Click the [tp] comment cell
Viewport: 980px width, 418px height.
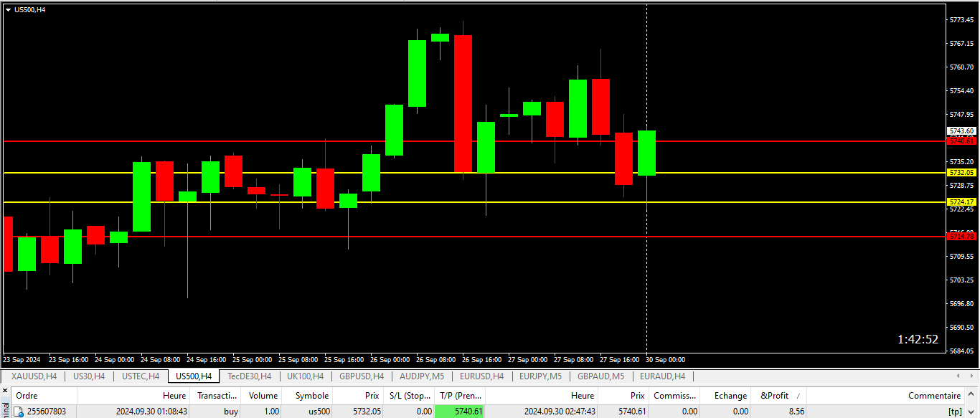(955, 412)
